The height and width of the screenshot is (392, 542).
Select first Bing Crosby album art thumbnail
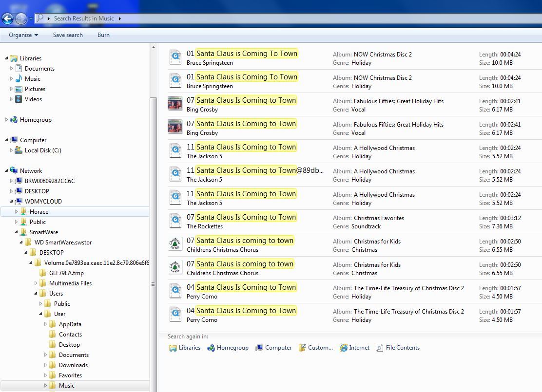click(175, 103)
